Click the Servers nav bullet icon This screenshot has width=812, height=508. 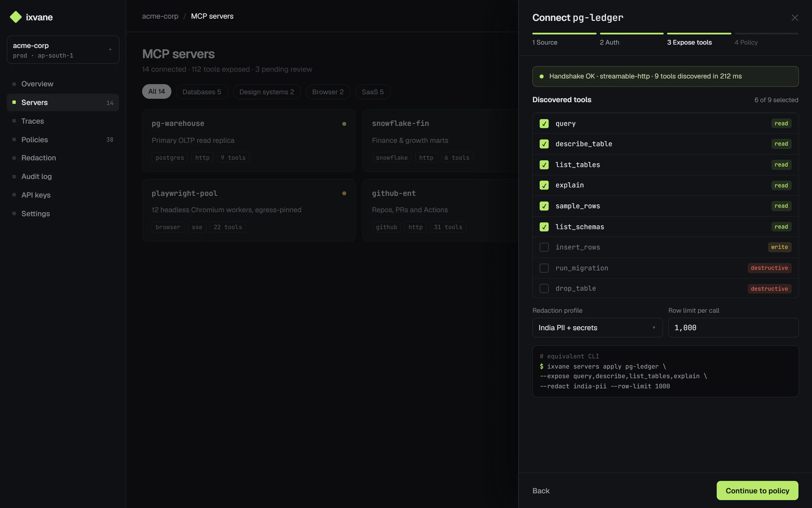[x=14, y=102]
